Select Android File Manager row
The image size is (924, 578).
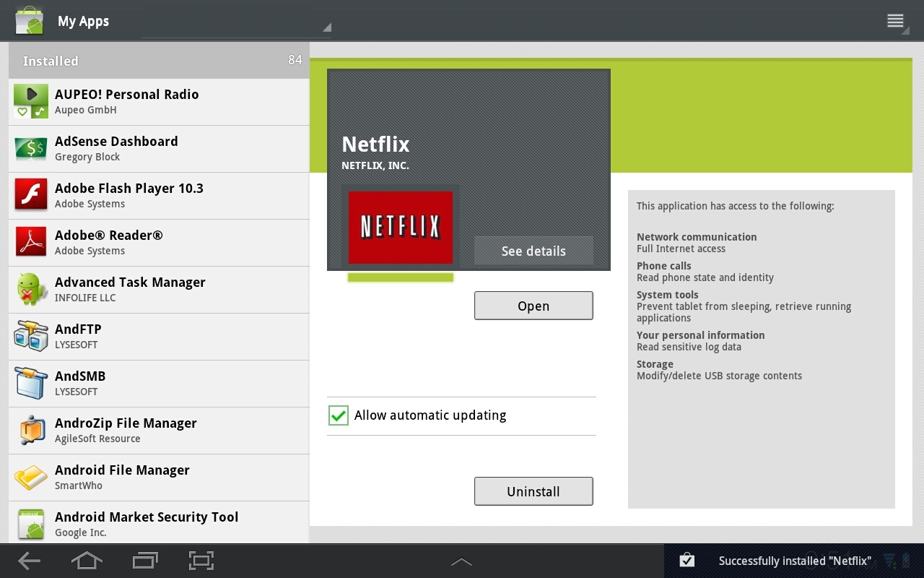coord(159,478)
